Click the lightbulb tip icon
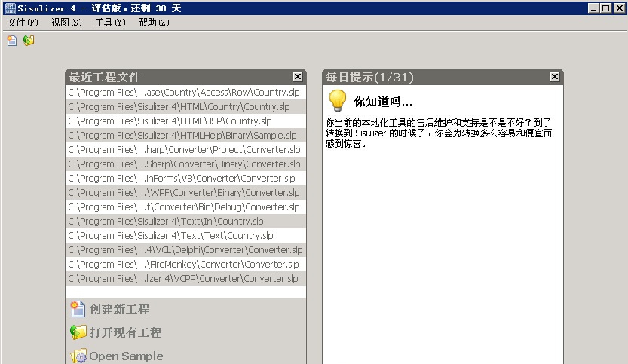This screenshot has width=628, height=364. 337,100
